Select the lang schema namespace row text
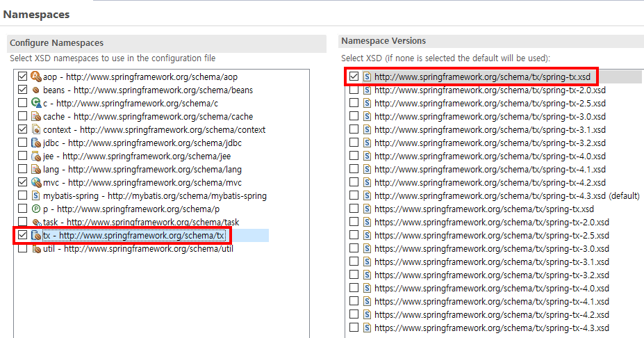The image size is (644, 338). pyautogui.click(x=142, y=170)
